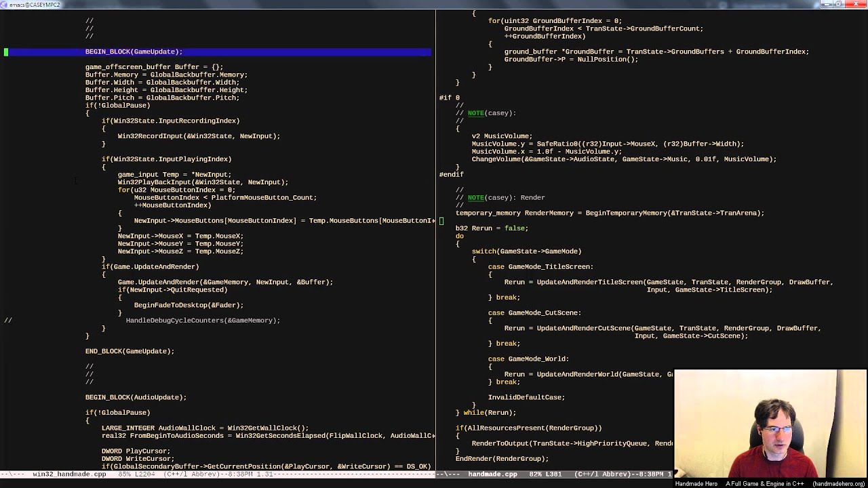
Task: Click "handmade.cpp" buffer name in right mode line
Action: (492, 474)
